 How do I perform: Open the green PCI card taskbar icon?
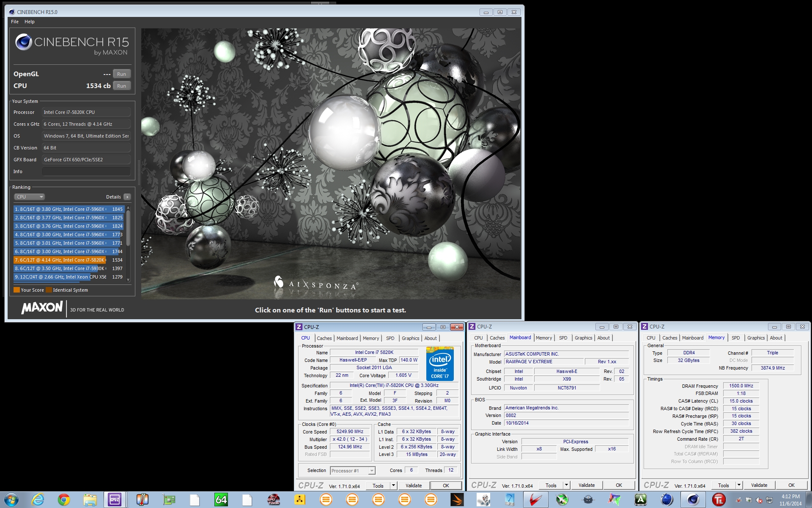tap(169, 500)
